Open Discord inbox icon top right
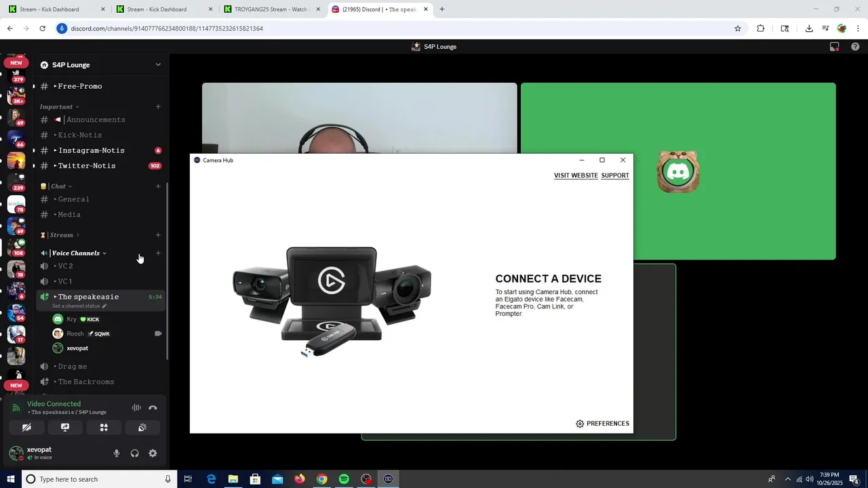868x488 pixels. [835, 47]
